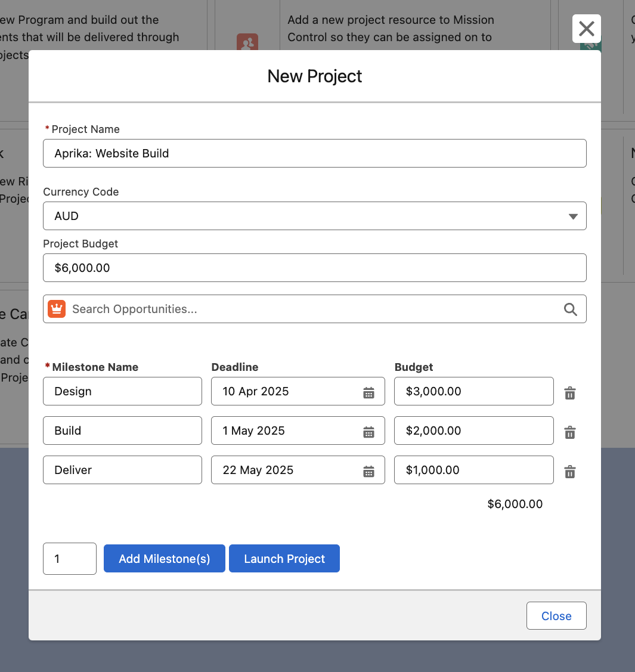Edit the Deliver milestone name field
635x672 pixels.
coord(122,470)
